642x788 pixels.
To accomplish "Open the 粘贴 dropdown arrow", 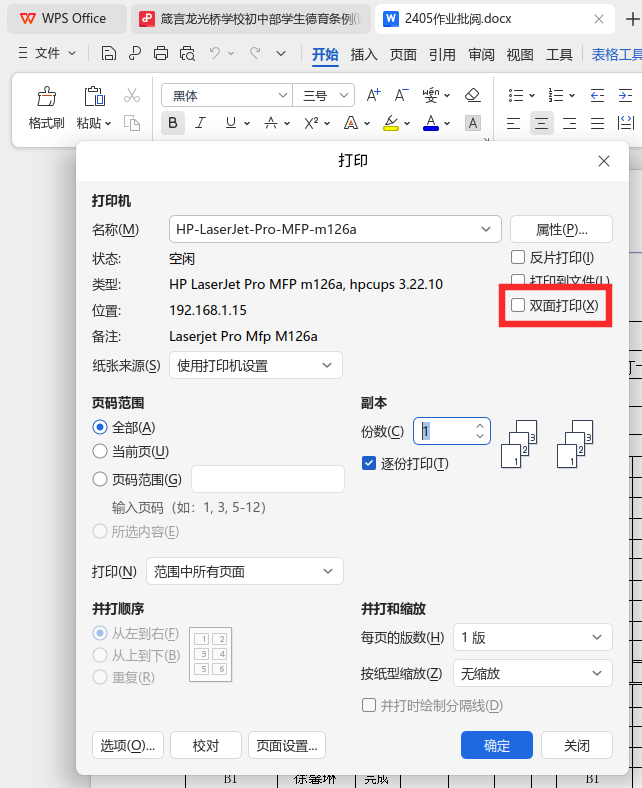I will [x=108, y=124].
